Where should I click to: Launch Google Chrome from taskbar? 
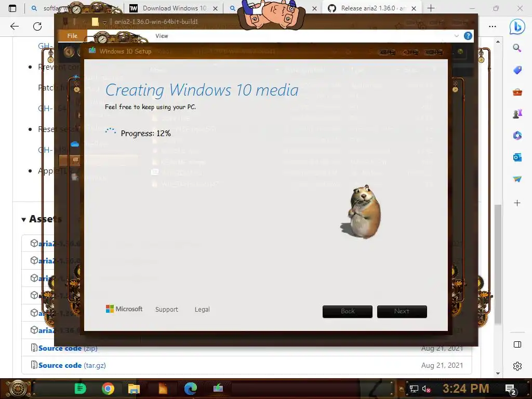108,389
